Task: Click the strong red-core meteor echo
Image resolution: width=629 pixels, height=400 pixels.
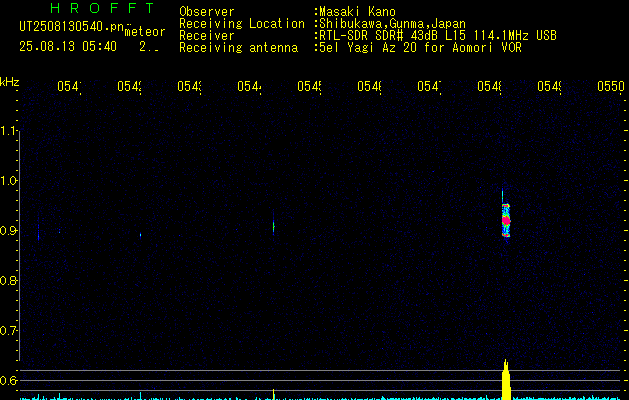Action: tap(506, 220)
